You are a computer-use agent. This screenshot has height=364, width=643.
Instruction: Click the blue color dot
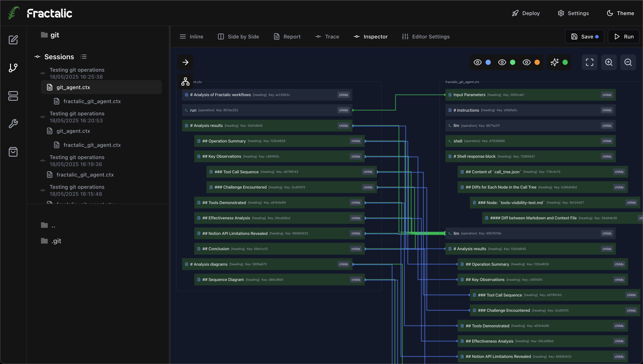pyautogui.click(x=488, y=62)
